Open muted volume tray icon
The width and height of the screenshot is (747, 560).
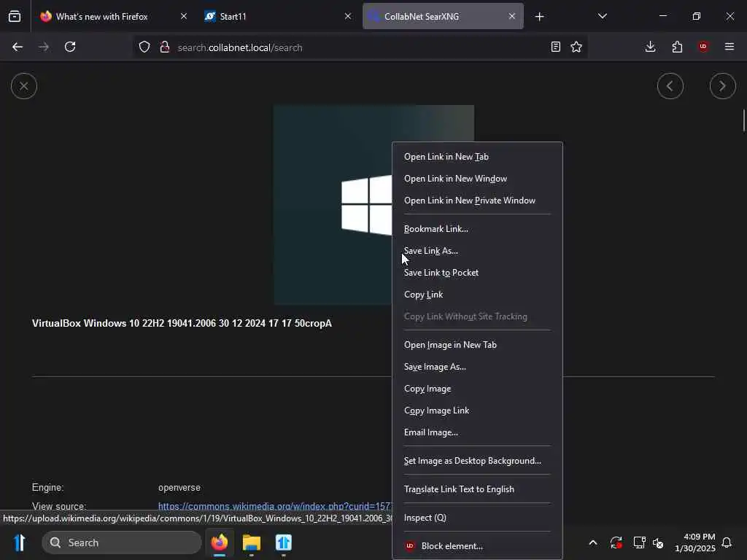[x=659, y=542]
